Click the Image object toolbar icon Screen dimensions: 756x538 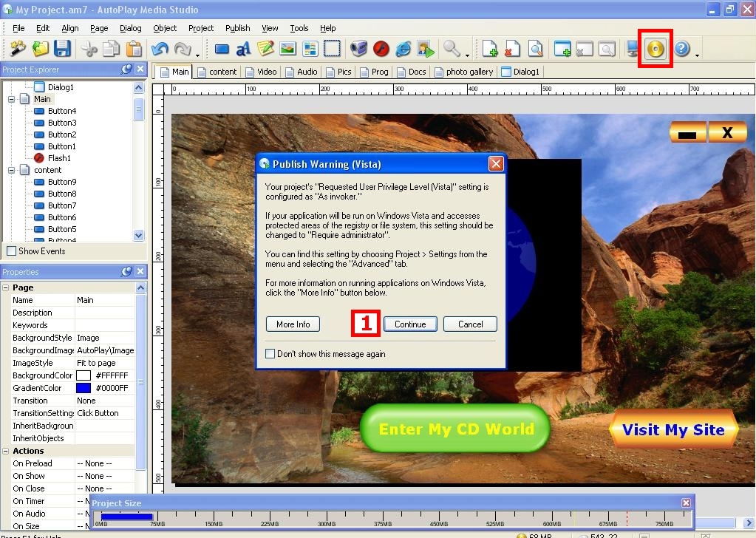pos(287,50)
